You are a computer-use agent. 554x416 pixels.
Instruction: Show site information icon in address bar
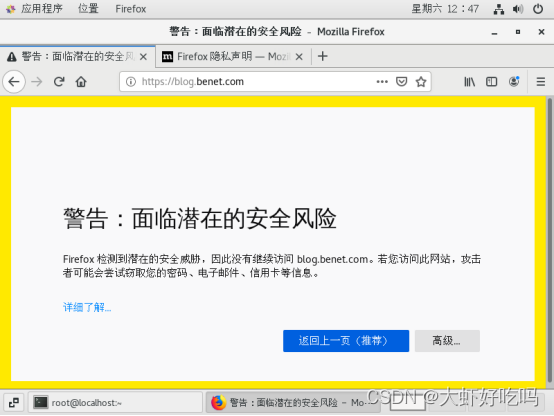131,82
